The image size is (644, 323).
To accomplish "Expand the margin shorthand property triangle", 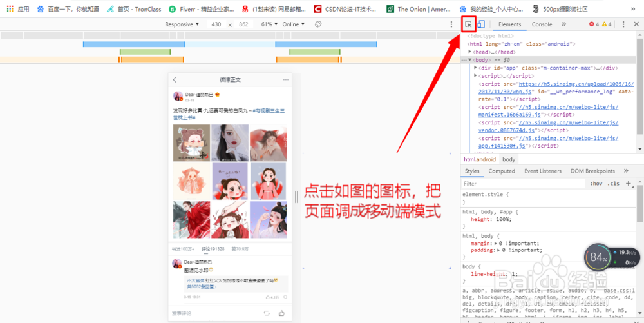I will pos(496,243).
